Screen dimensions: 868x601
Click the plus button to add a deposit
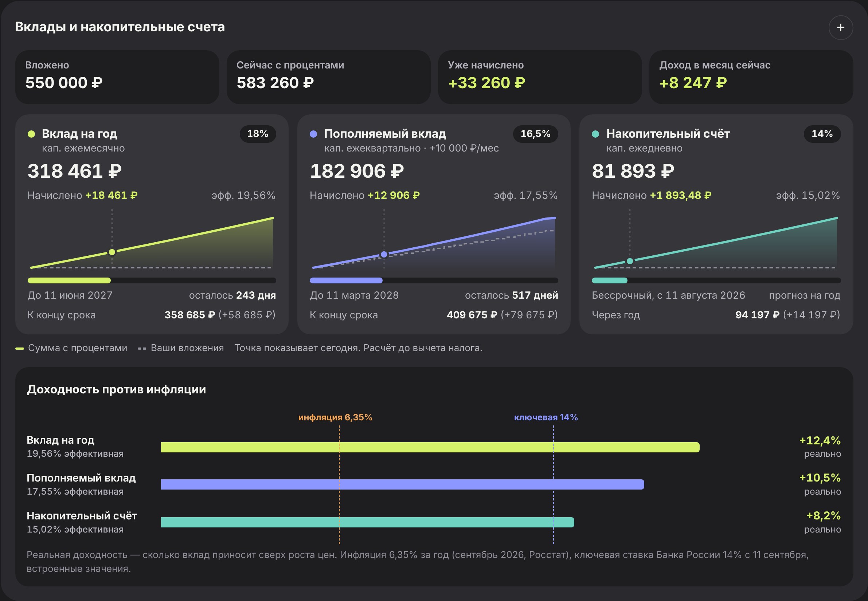click(841, 27)
